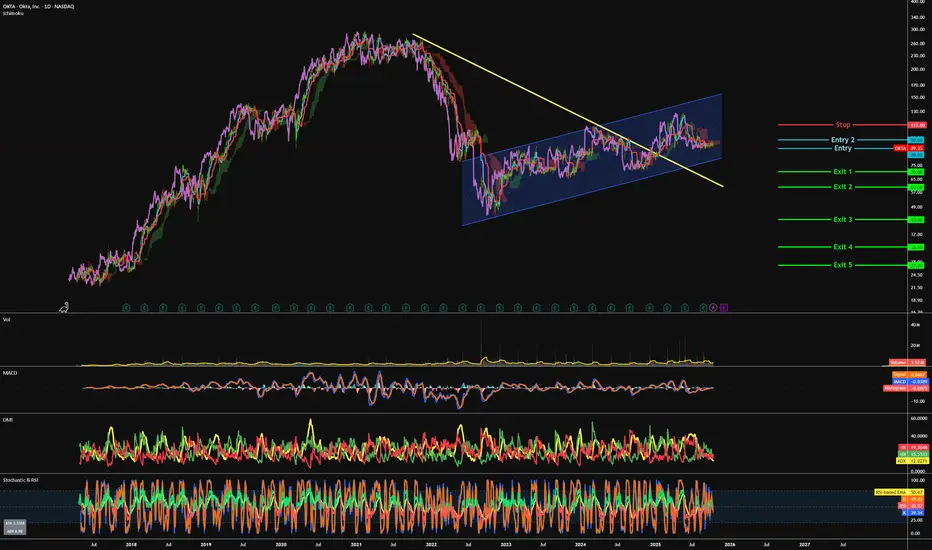Viewport: 932px width, 550px height.
Task: Click the 2023 time axis label
Action: click(x=505, y=544)
